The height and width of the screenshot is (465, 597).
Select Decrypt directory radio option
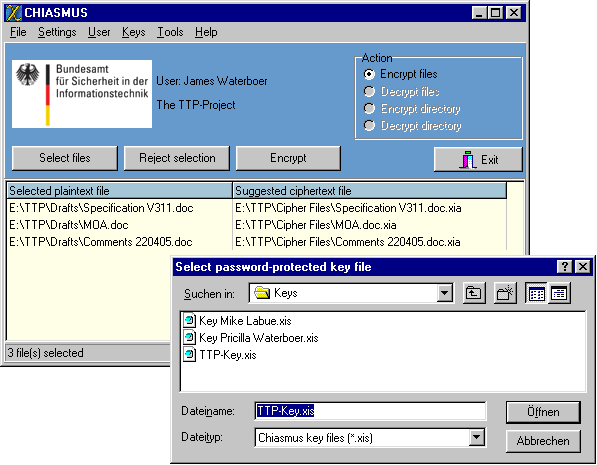click(x=412, y=125)
